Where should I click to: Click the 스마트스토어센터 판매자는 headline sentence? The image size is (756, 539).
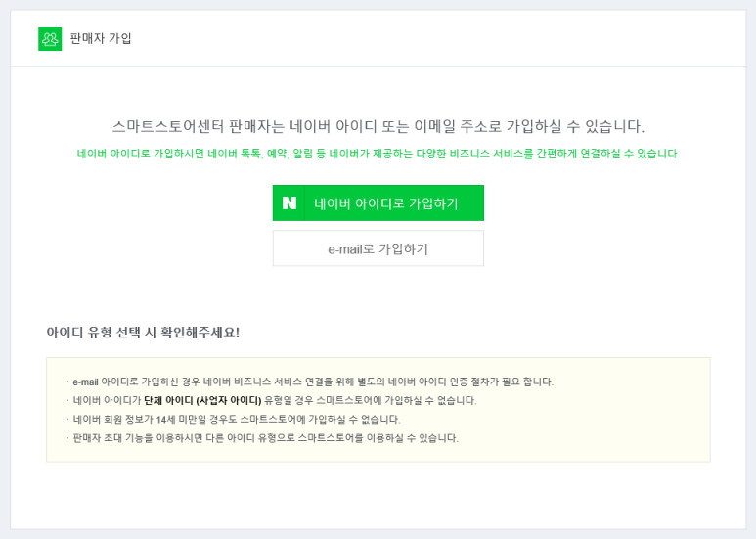378,127
